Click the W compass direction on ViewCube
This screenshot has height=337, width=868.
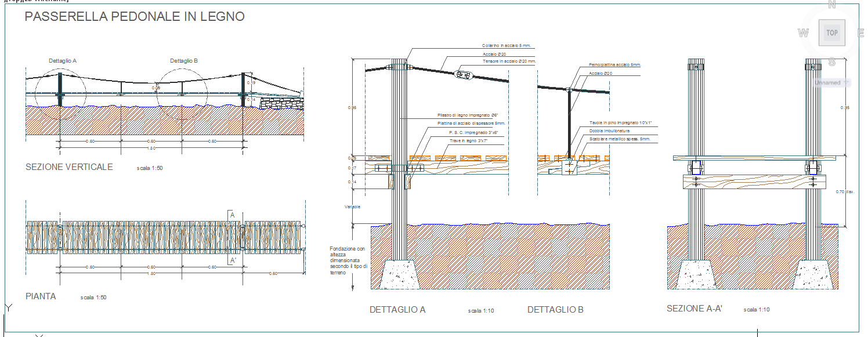click(803, 33)
